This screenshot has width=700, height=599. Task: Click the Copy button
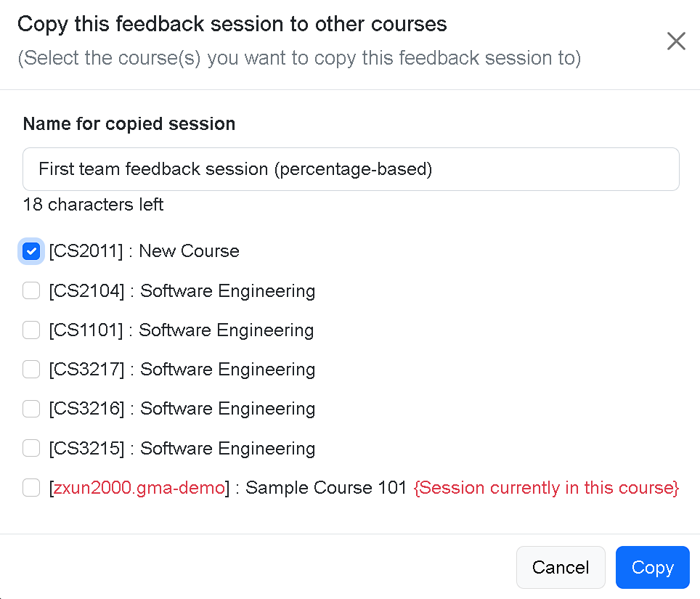(652, 567)
